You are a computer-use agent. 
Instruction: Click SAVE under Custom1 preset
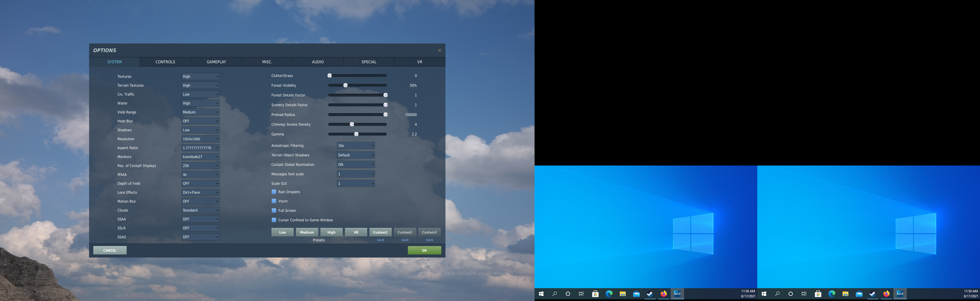pyautogui.click(x=380, y=240)
